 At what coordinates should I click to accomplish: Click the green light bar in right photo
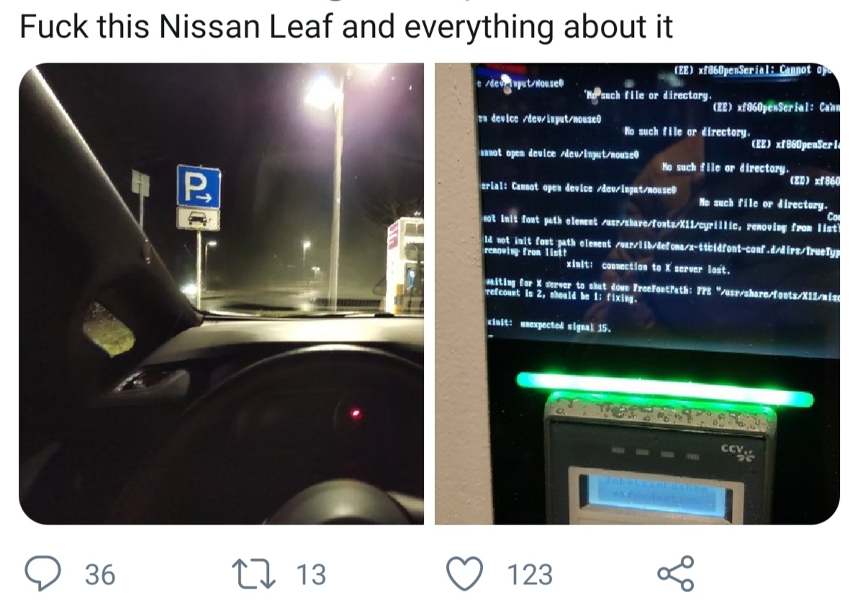(664, 389)
